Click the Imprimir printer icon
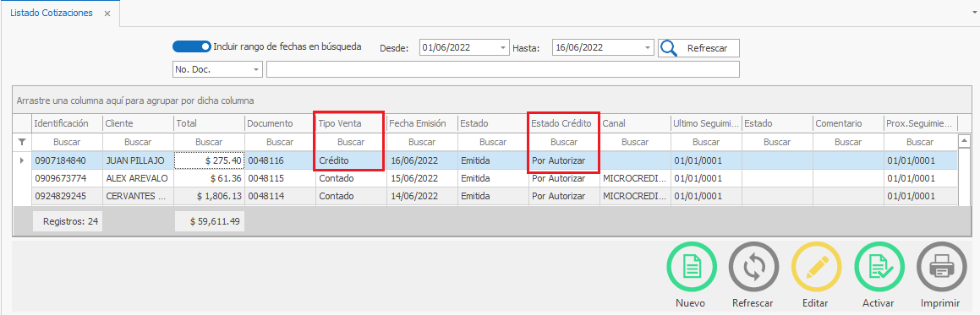980x315 pixels. point(941,267)
